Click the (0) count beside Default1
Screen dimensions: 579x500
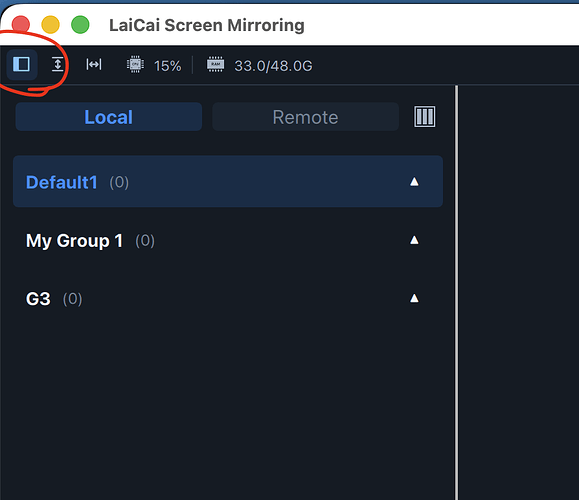tap(119, 182)
